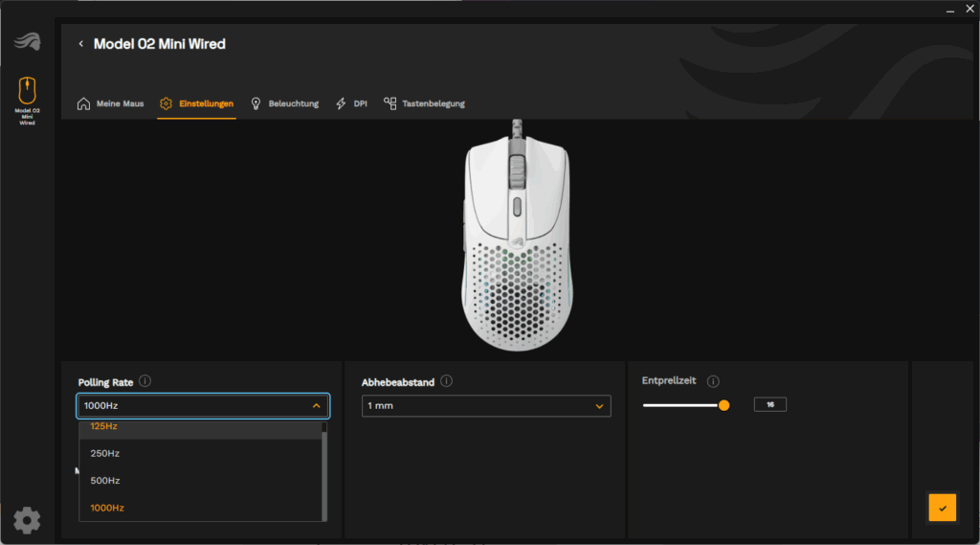Go to Tastenbelegung tab
The height and width of the screenshot is (545, 980).
tap(424, 103)
